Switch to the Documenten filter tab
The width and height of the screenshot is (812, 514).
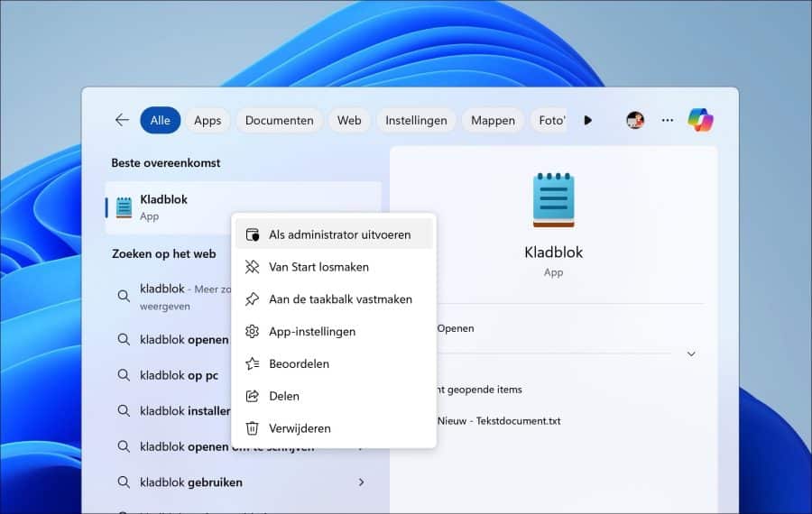coord(279,120)
